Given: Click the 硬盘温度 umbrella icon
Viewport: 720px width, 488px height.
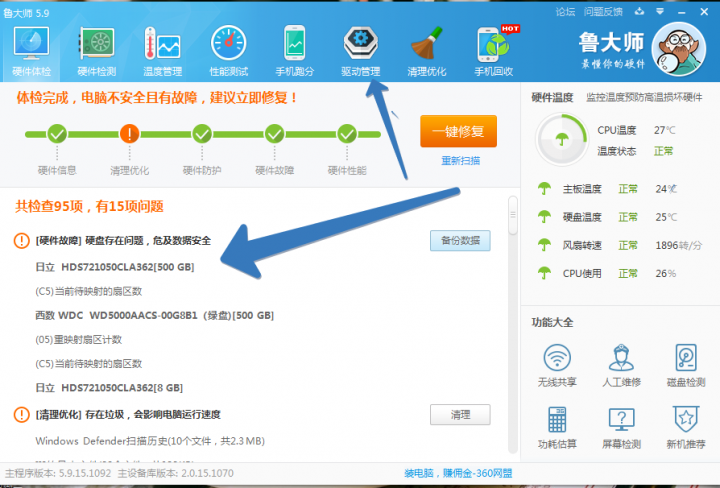Looking at the screenshot, I should pos(544,217).
